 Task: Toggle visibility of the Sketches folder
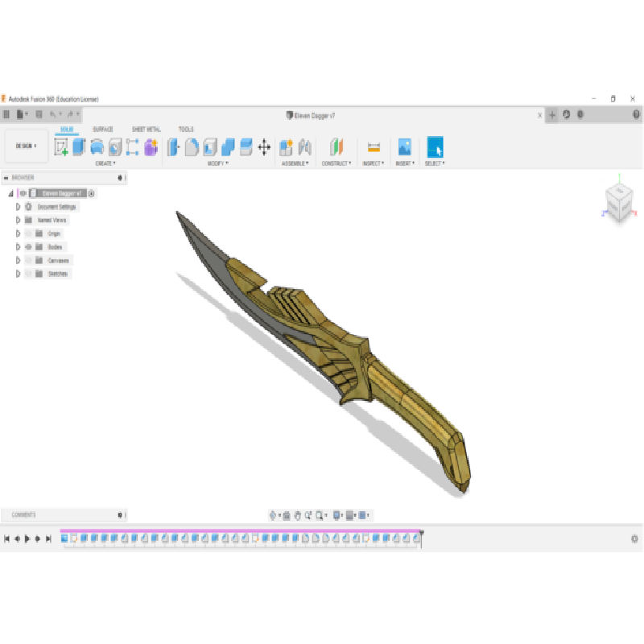pos(28,274)
